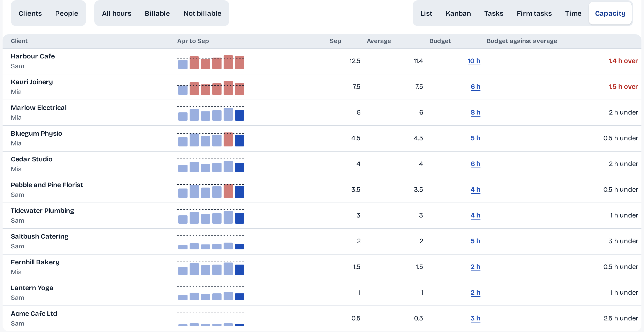The image size is (644, 332).
Task: Click the 1.4 h over value
Action: (623, 61)
